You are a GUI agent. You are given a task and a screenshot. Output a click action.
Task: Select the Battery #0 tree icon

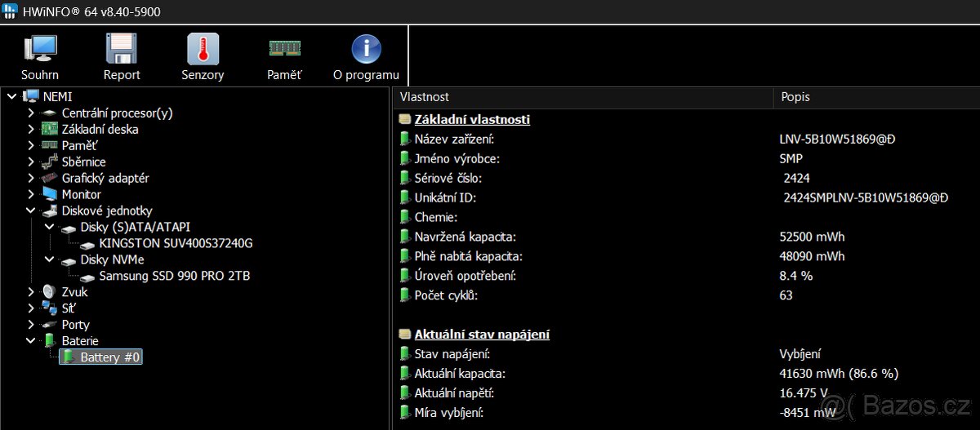point(69,357)
